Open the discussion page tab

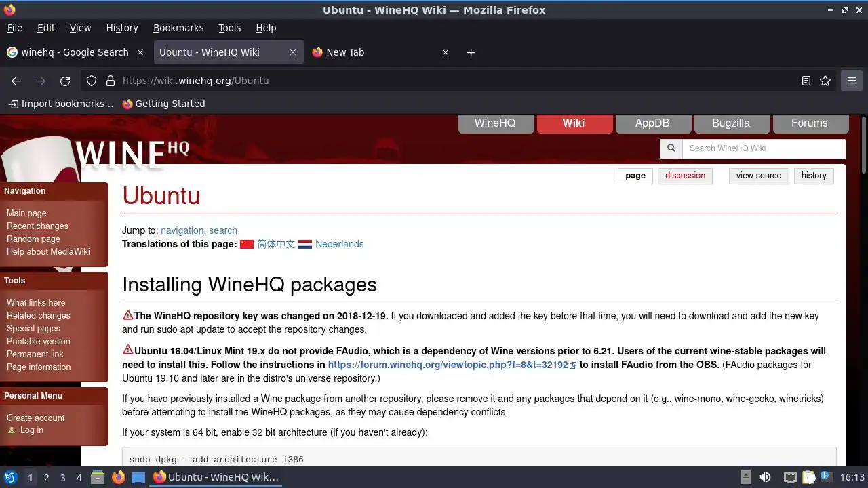pyautogui.click(x=685, y=176)
